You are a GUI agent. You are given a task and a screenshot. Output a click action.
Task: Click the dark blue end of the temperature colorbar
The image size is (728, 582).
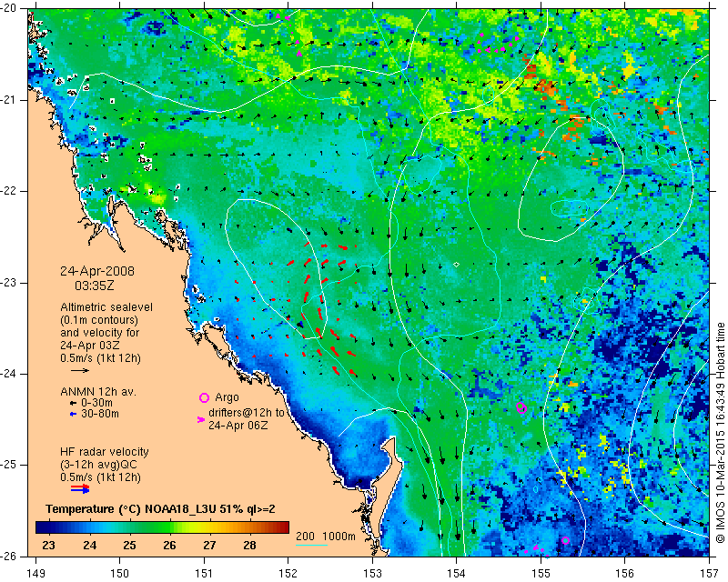(41, 527)
